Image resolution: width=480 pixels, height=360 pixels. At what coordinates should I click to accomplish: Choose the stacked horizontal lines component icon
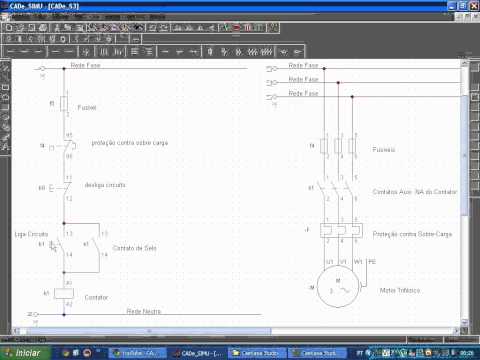[x=135, y=52]
